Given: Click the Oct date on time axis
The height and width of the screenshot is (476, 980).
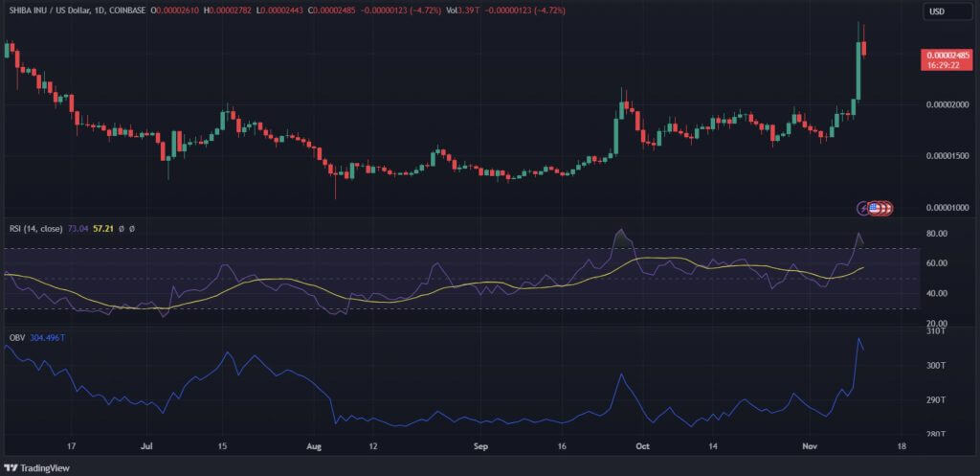Looking at the screenshot, I should pos(644,445).
